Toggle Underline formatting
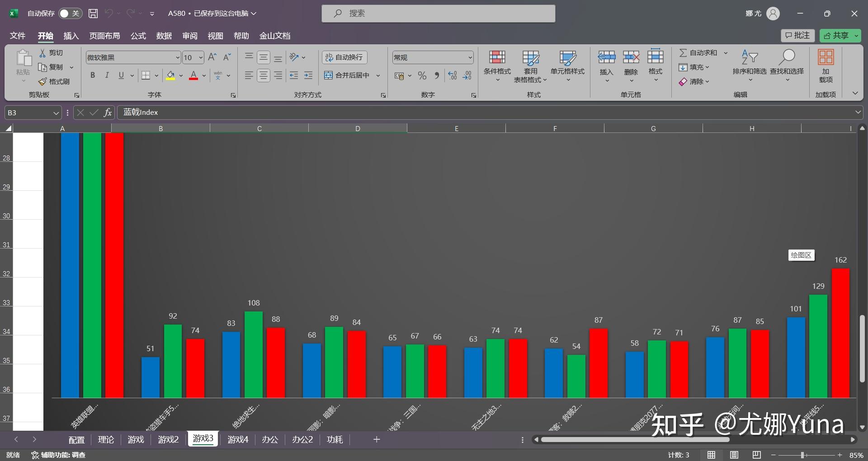The width and height of the screenshot is (868, 461). click(x=121, y=75)
